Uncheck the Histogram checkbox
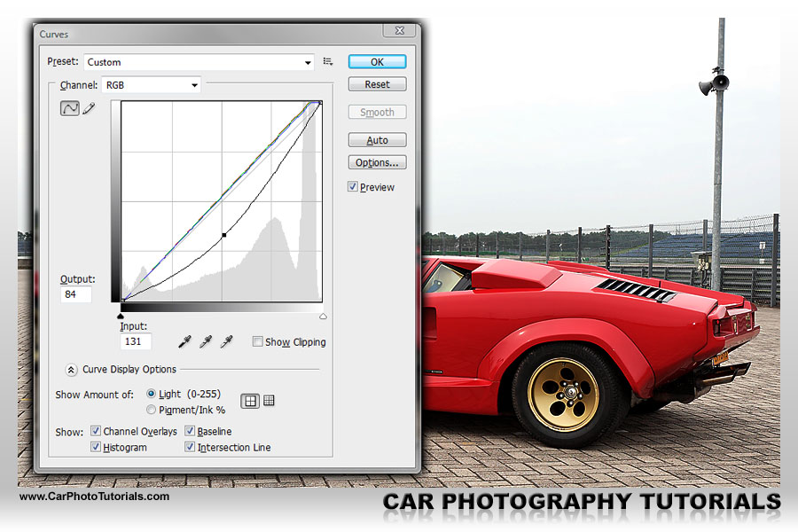This screenshot has width=798, height=532. tap(95, 447)
